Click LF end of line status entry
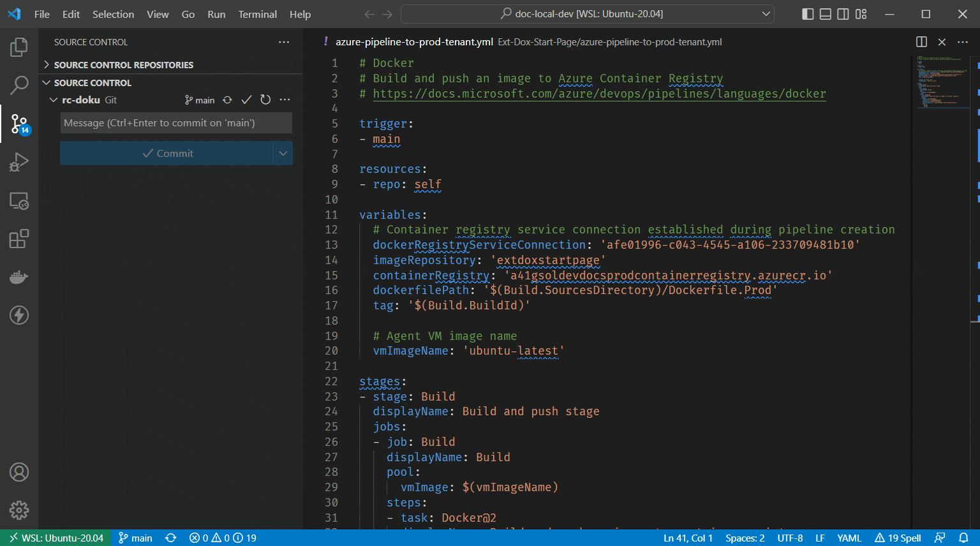980x546 pixels. pos(820,538)
